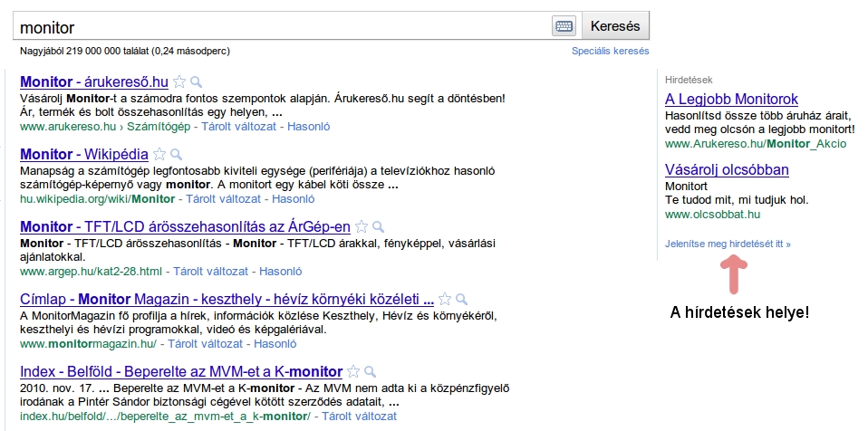This screenshot has height=431, width=868.
Task: Open Hasonló for the monitormagazin.hu result
Action: tap(275, 343)
